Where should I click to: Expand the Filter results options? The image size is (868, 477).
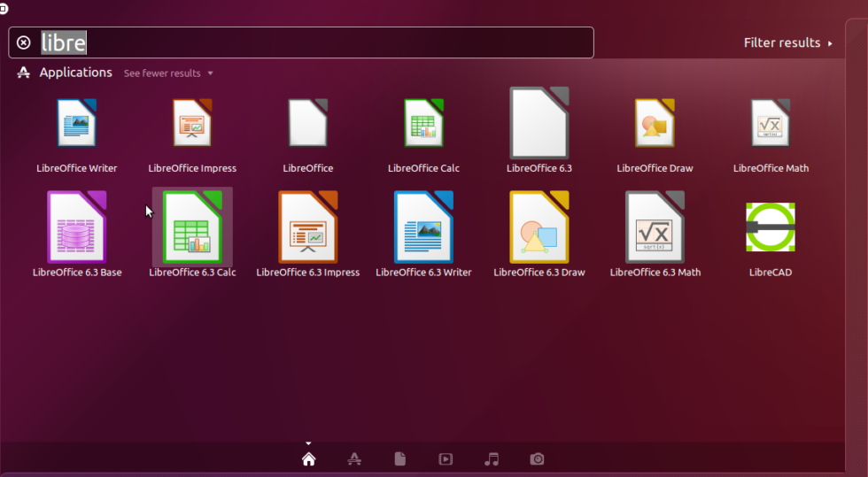[x=787, y=42]
